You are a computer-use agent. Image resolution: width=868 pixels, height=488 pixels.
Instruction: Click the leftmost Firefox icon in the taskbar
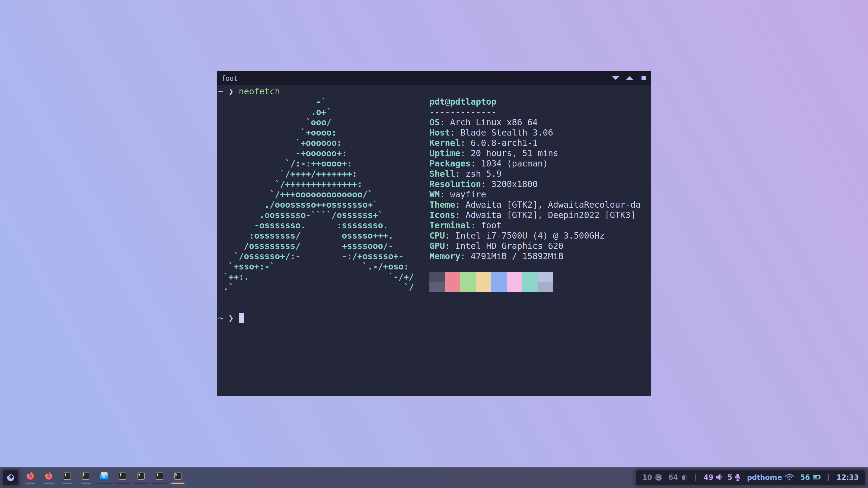tap(30, 476)
